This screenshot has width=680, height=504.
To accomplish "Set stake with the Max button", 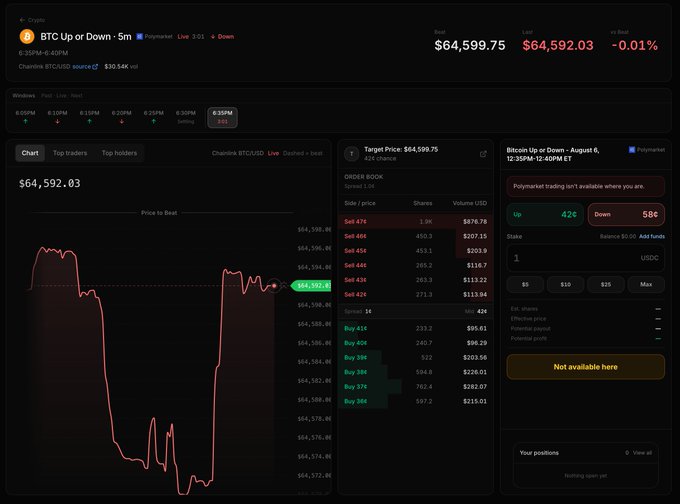I will (646, 285).
